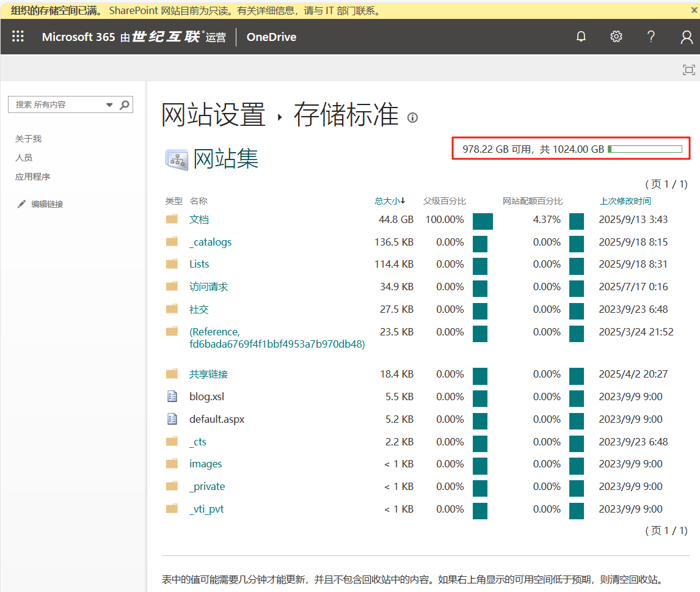Select 应用程序 in the left navigation
Viewport: 700px width, 592px height.
tap(32, 177)
